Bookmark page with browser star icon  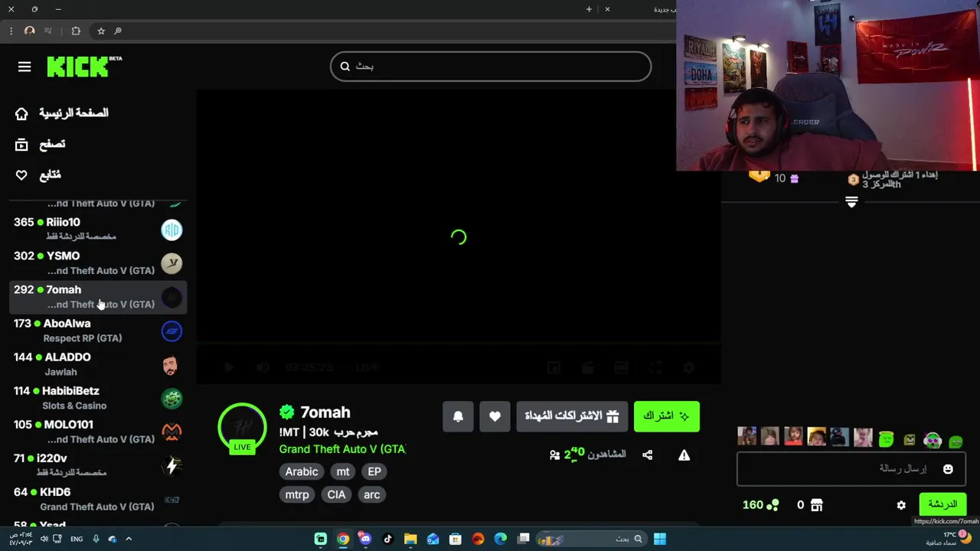point(101,31)
